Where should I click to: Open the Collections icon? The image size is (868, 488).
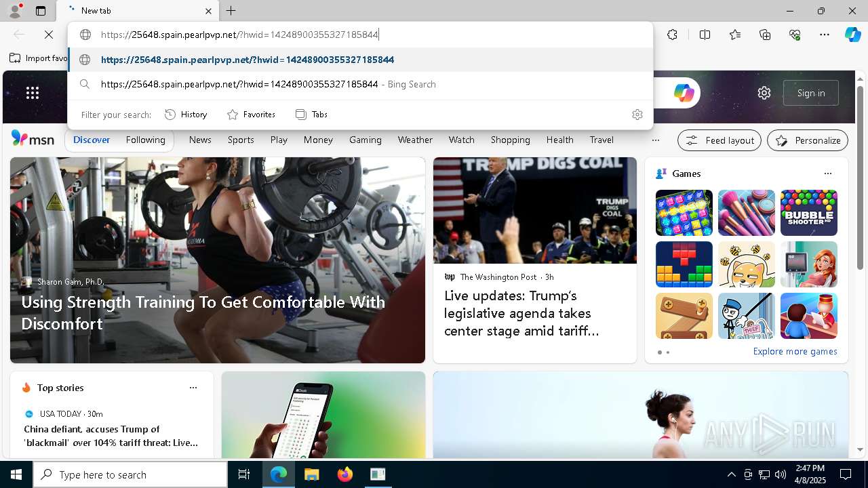point(765,35)
